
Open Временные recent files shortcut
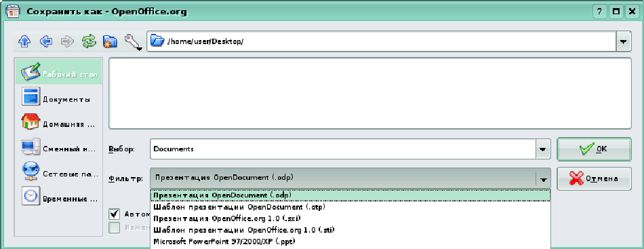(x=59, y=196)
